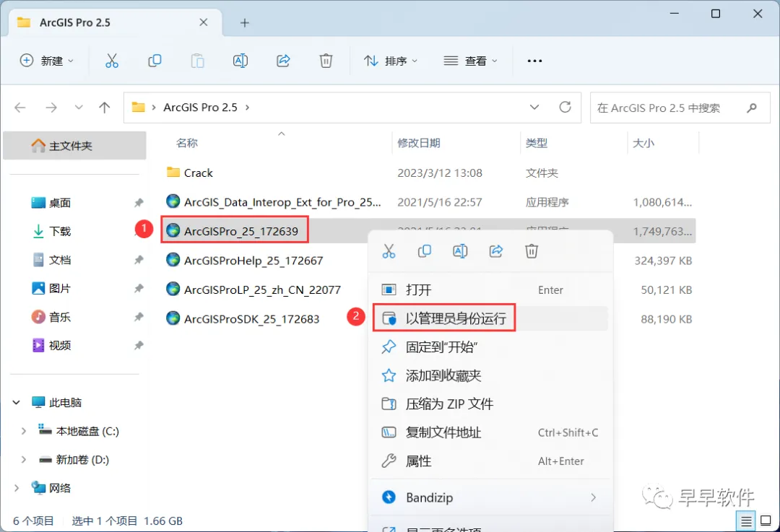Expand the 网络 tree node
The height and width of the screenshot is (532, 780).
(x=17, y=488)
